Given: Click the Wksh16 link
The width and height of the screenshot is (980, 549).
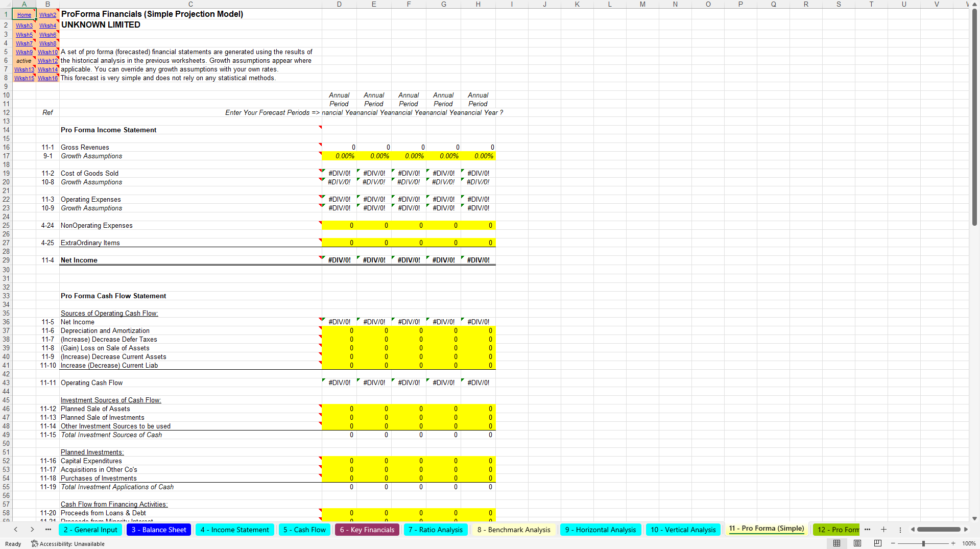Looking at the screenshot, I should tap(48, 78).
